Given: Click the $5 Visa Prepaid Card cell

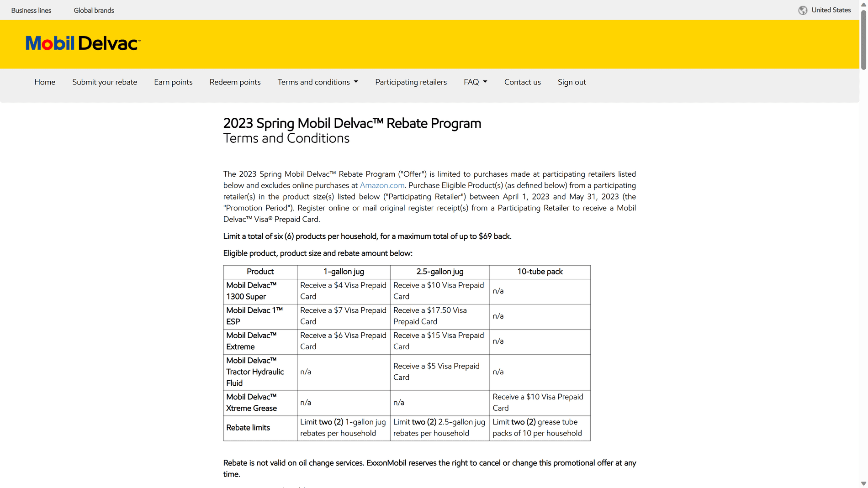Looking at the screenshot, I should 439,372.
